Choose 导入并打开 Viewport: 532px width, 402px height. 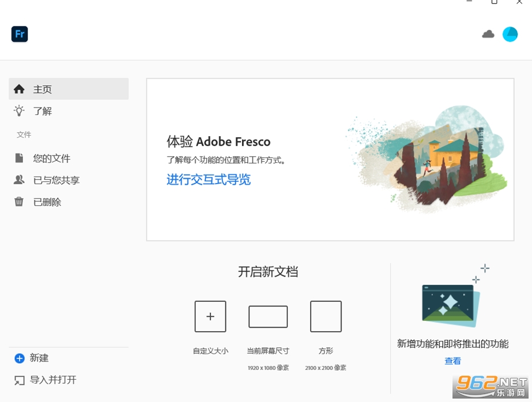tap(53, 380)
